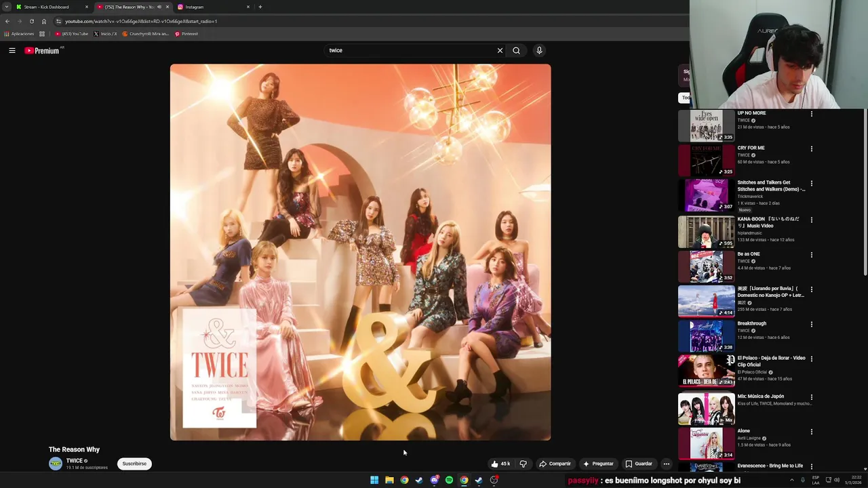Open File Explorer from taskbar

(x=389, y=480)
